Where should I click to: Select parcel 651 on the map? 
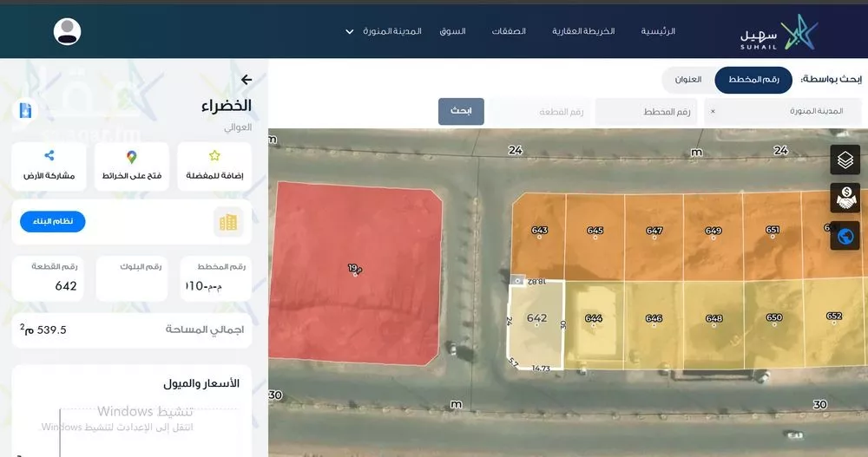[x=773, y=238]
